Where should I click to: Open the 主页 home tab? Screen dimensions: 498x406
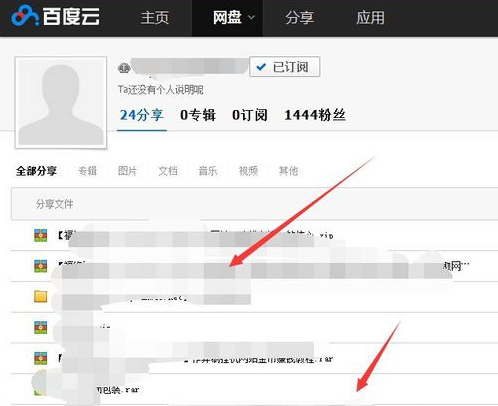coord(155,18)
